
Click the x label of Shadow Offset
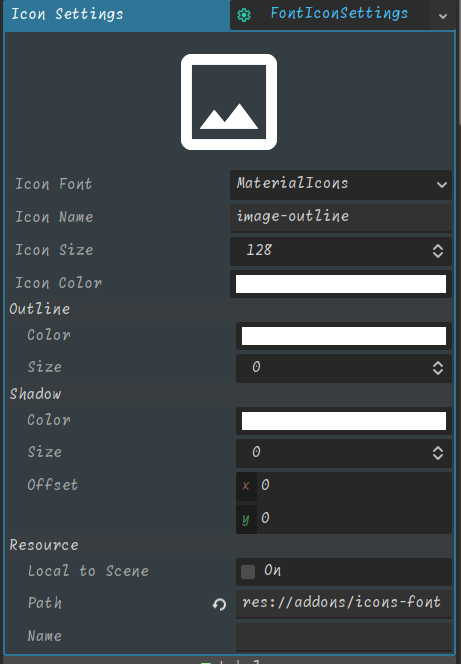click(246, 486)
